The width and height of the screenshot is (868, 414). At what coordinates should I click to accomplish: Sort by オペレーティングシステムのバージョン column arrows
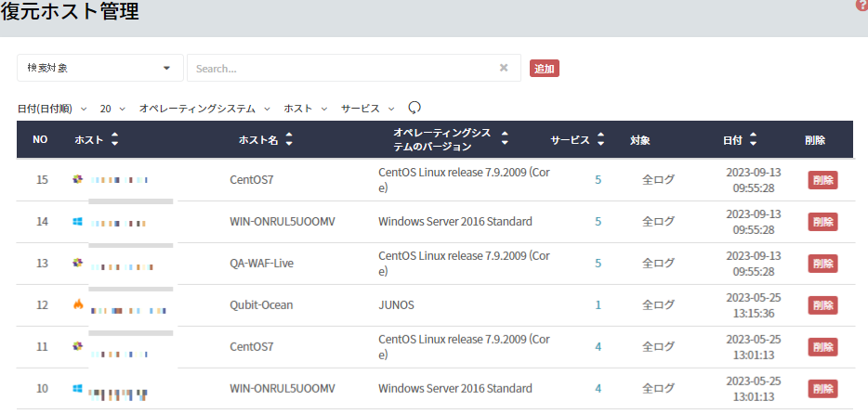505,140
